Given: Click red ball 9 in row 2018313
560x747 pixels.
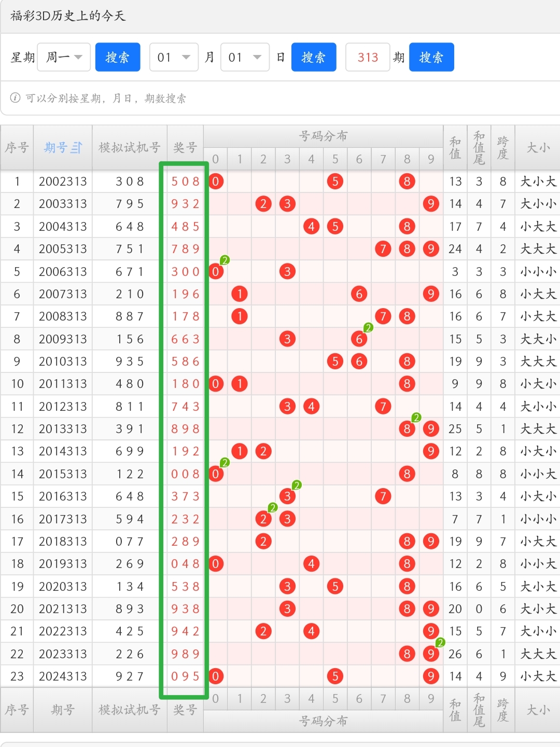Looking at the screenshot, I should click(x=430, y=542).
